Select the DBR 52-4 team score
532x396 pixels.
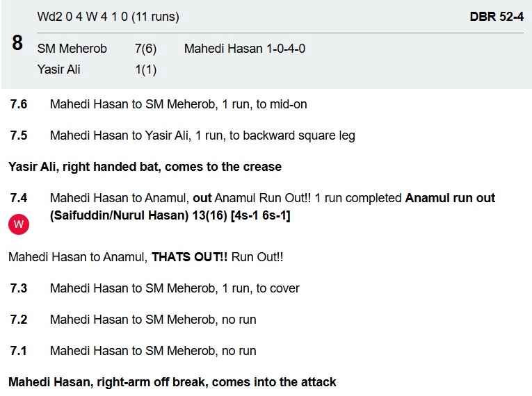(497, 16)
